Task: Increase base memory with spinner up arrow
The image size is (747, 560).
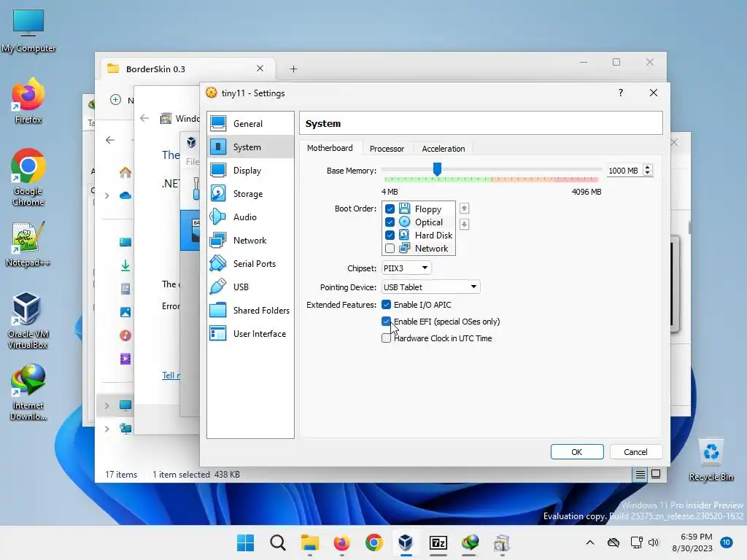Action: 648,168
